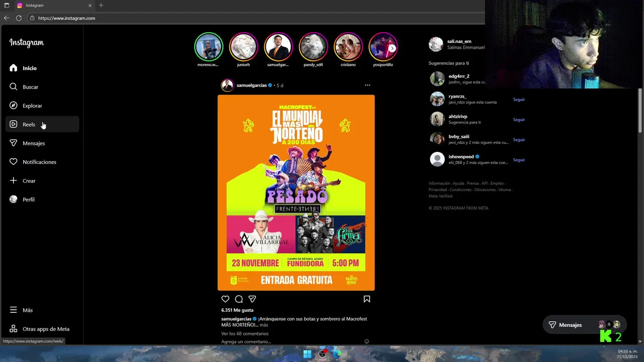Click the Instagram logo in the sidebar
The image size is (644, 362).
(27, 43)
